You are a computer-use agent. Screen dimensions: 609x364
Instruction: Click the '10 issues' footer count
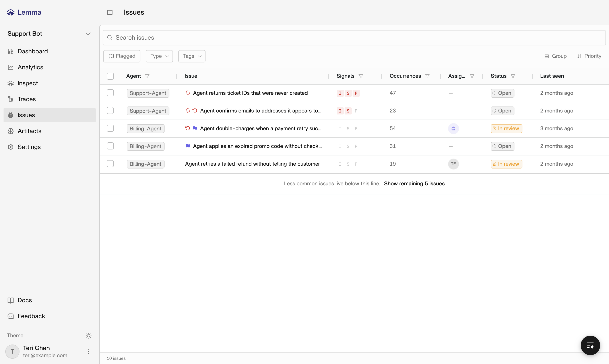click(x=116, y=358)
